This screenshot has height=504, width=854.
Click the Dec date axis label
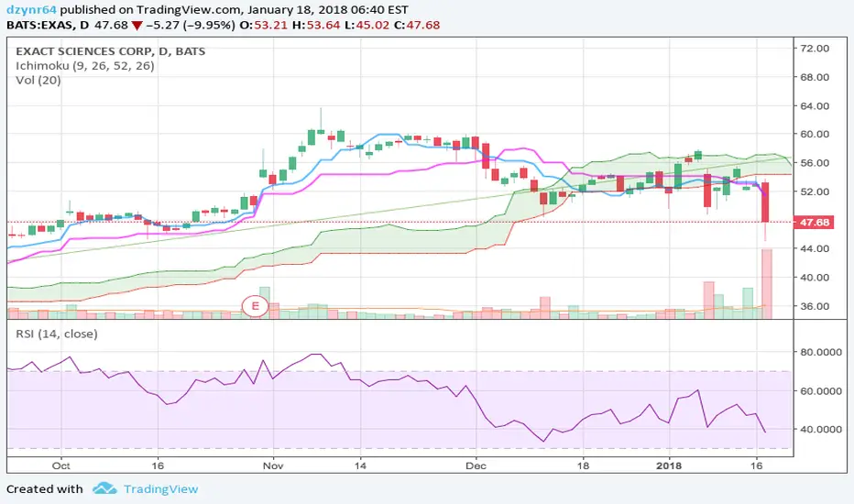coord(476,466)
